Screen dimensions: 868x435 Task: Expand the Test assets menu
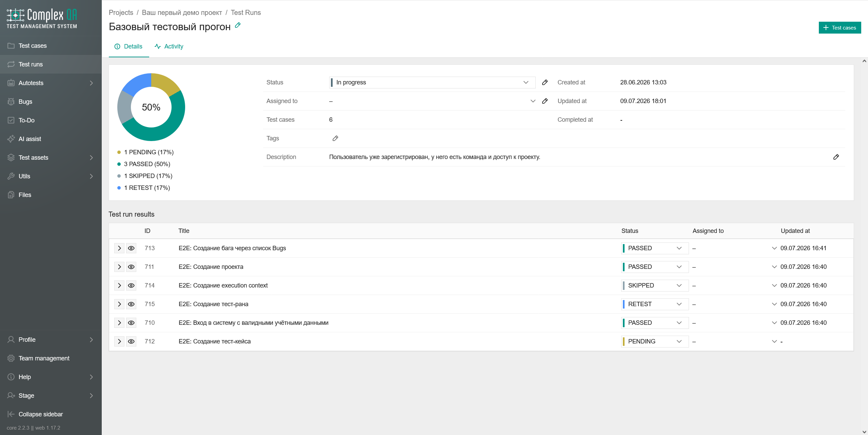pos(51,158)
